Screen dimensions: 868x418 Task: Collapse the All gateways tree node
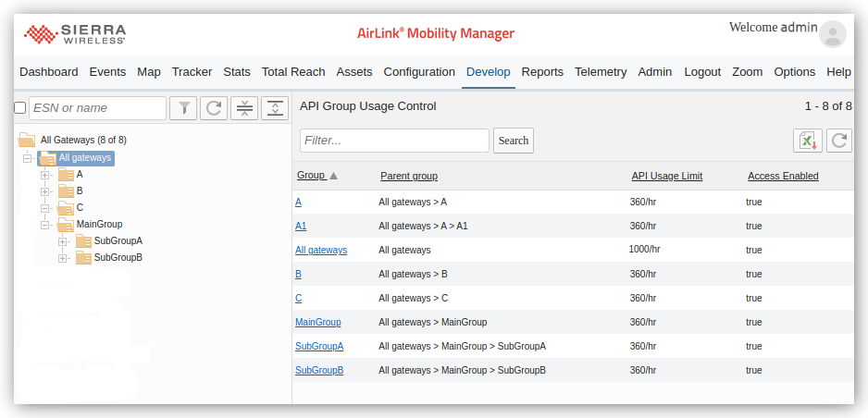click(x=27, y=158)
